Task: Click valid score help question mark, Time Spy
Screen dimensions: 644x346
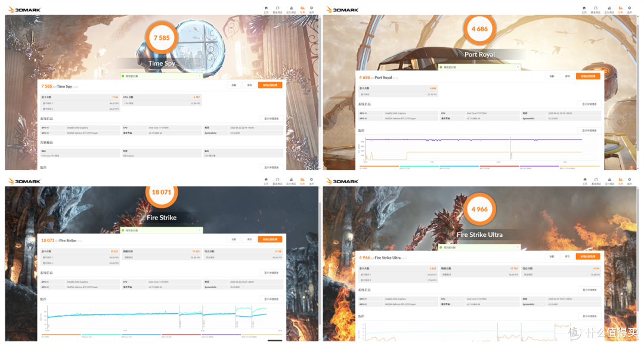Action: (200, 76)
